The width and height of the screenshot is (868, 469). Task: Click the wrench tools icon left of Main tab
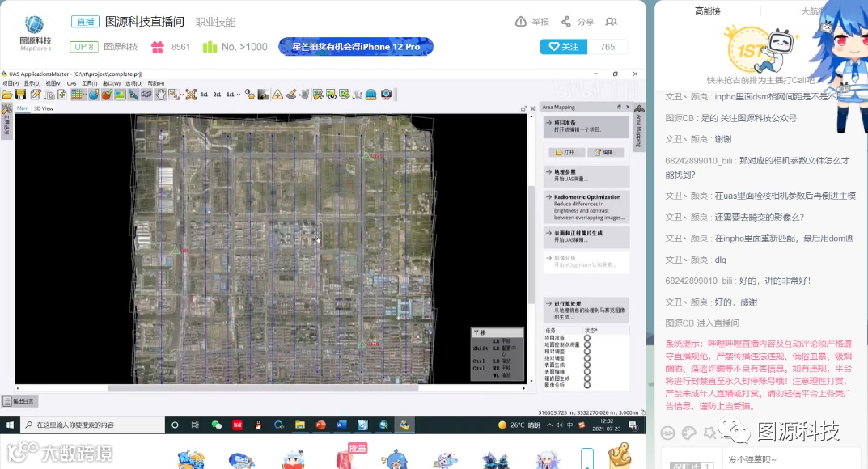6,109
